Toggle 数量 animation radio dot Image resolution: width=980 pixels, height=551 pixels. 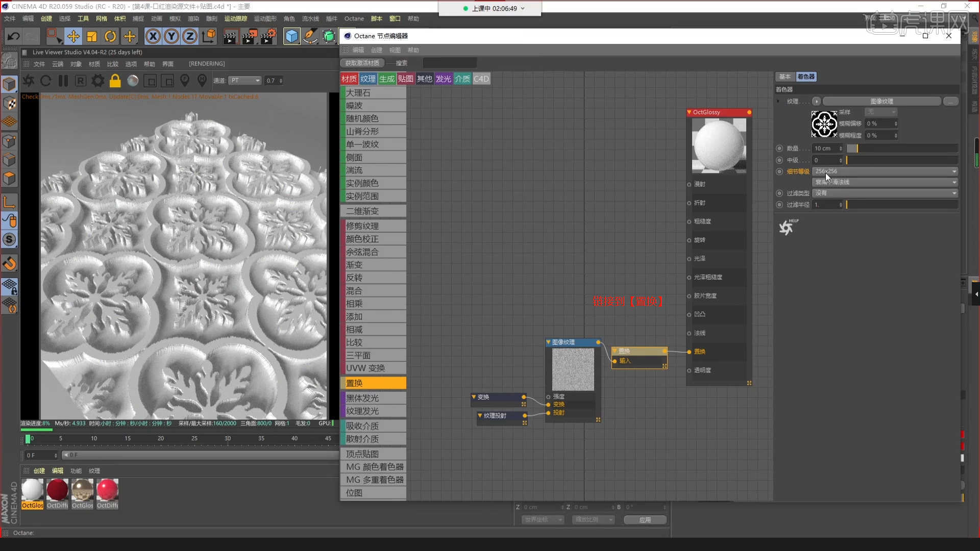(779, 148)
